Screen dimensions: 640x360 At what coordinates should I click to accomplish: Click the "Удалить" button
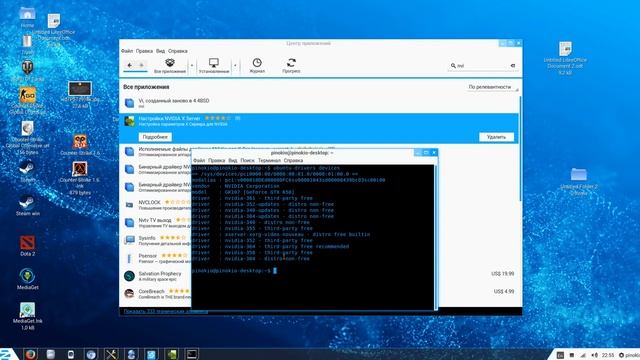click(x=496, y=137)
